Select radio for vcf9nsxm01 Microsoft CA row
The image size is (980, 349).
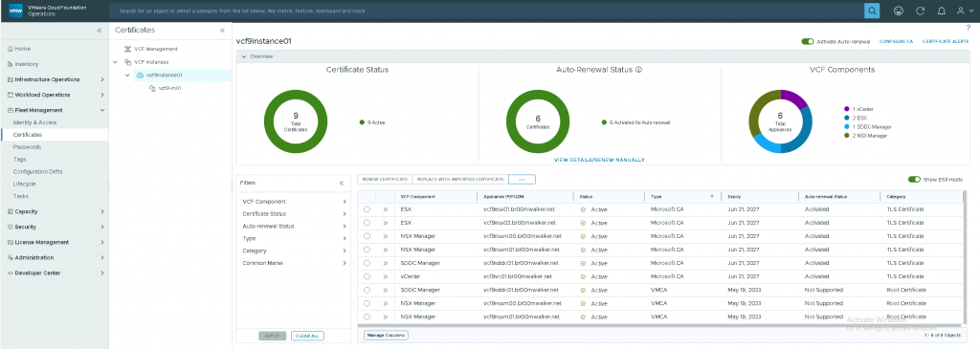coord(367,250)
